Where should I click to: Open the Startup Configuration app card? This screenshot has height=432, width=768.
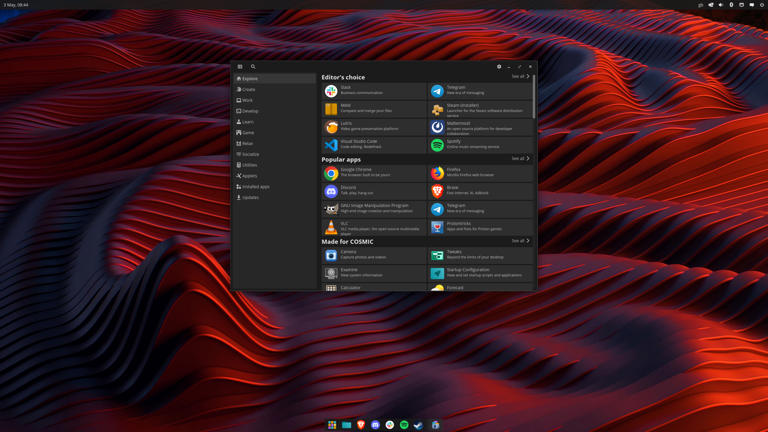480,273
